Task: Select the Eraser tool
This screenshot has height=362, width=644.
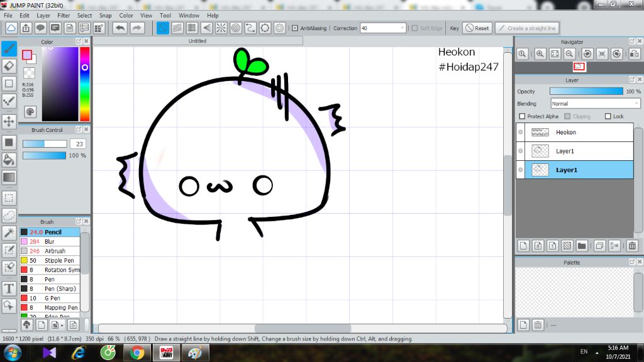Action: [x=9, y=66]
